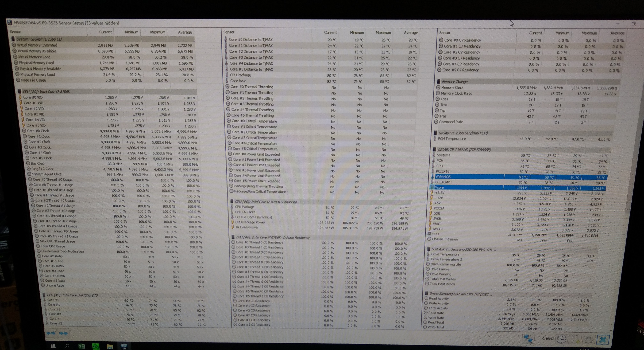The height and width of the screenshot is (350, 644).
Task: Click the expand columns arrows button
Action: click(x=51, y=333)
